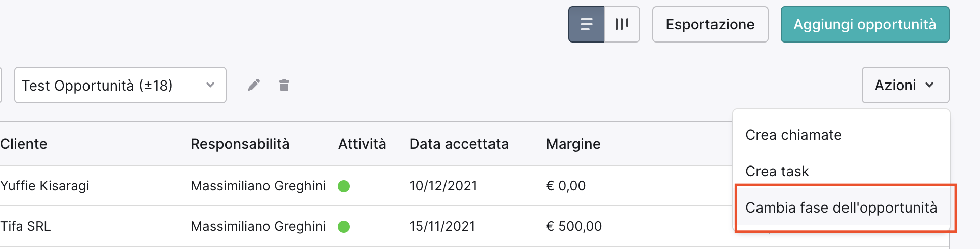The width and height of the screenshot is (980, 249).
Task: Sort by Attività column header
Action: click(x=362, y=144)
